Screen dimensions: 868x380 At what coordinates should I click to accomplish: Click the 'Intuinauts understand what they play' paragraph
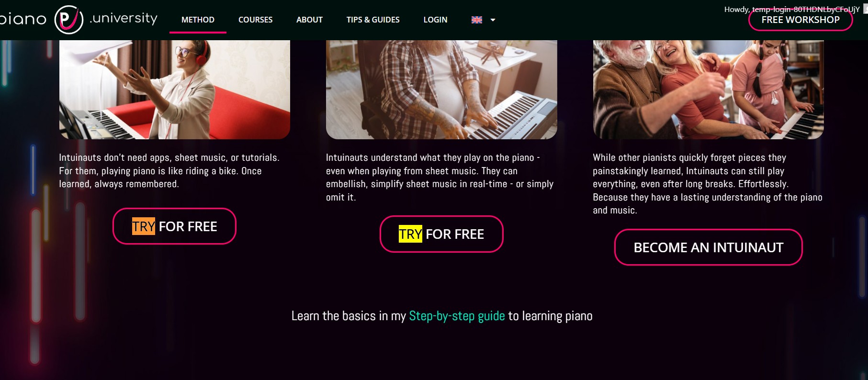440,178
